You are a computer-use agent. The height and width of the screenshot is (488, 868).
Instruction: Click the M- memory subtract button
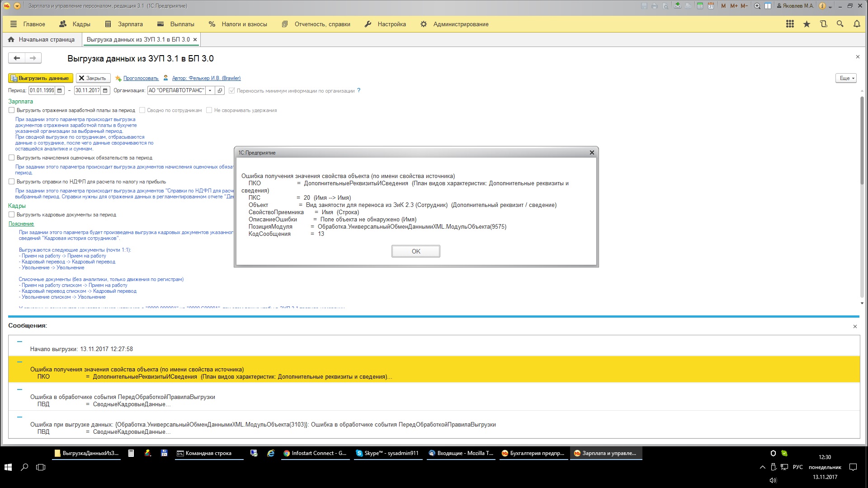[744, 6]
